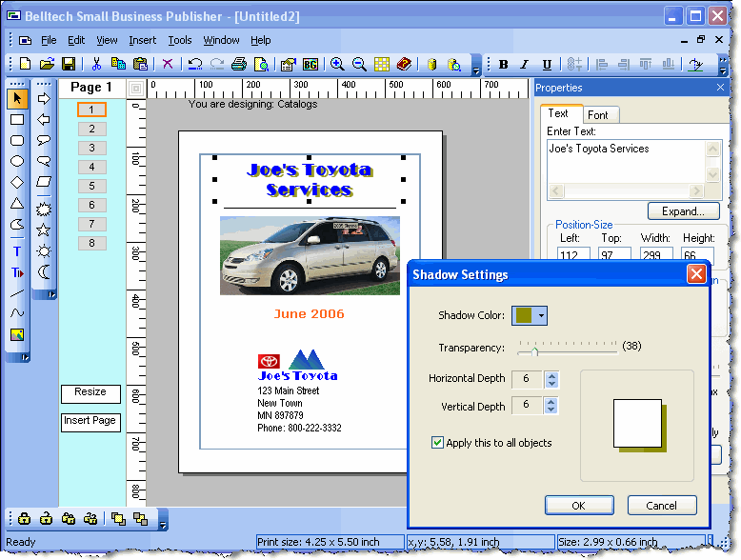Image resolution: width=741 pixels, height=560 pixels.
Task: Click the scissors Cut icon
Action: 96,65
